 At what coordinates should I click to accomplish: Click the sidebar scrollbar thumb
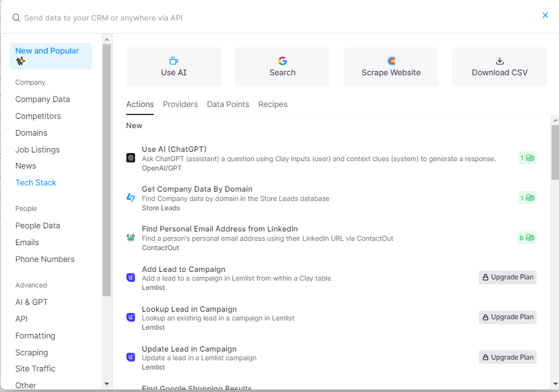(106, 170)
